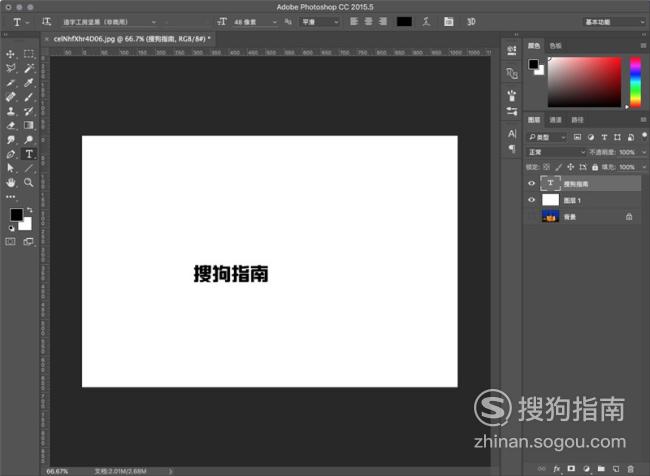The width and height of the screenshot is (650, 476).
Task: Select the Crop tool in toolbox
Action: tap(11, 83)
